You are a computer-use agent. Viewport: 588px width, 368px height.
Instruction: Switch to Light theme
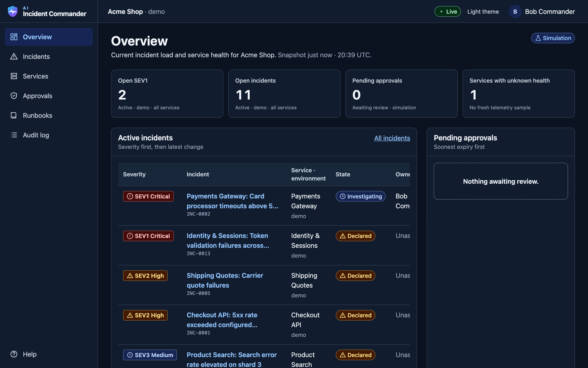click(x=483, y=11)
